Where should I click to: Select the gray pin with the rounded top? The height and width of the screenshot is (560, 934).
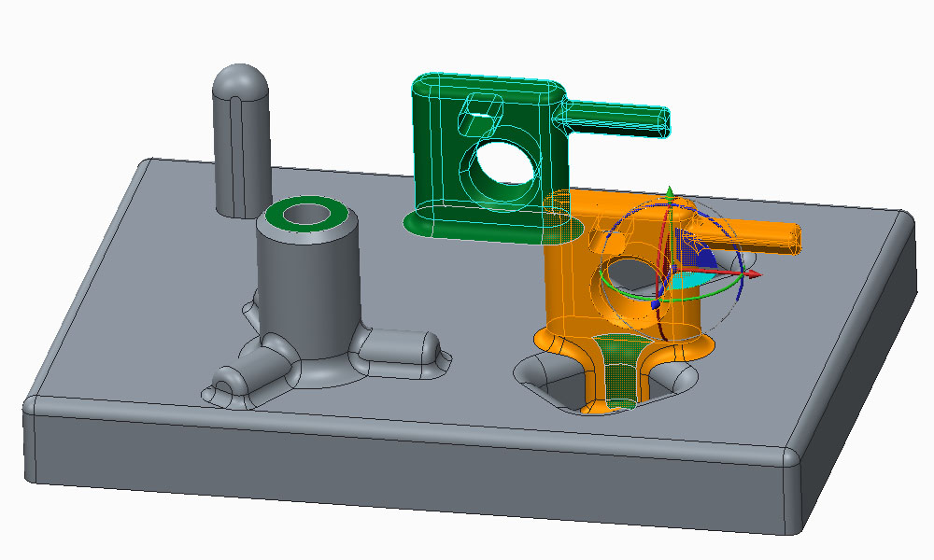point(241,140)
